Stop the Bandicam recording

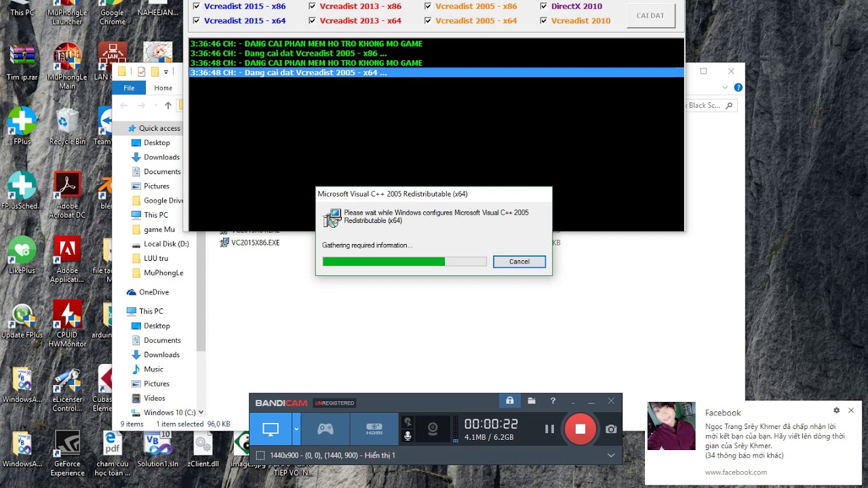[580, 429]
